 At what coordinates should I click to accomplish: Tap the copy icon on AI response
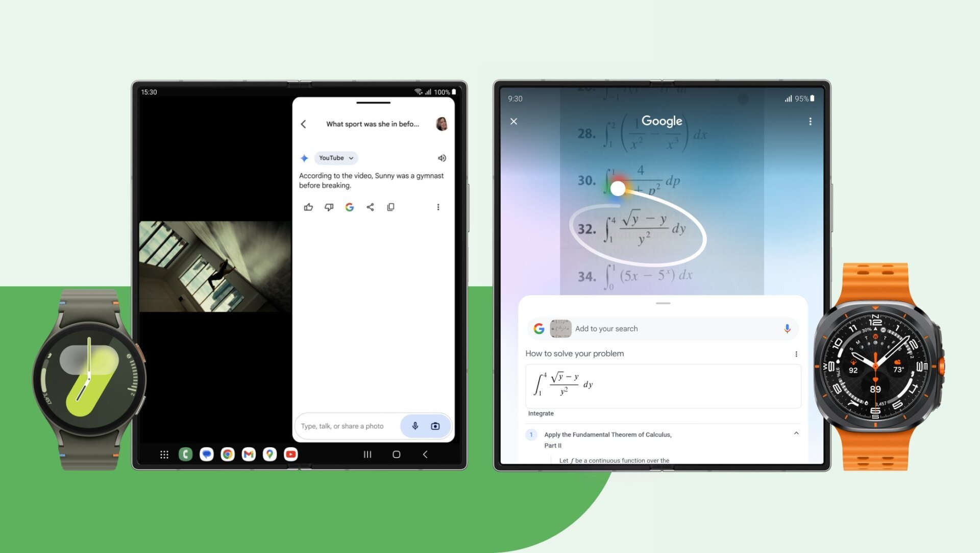[x=390, y=207]
